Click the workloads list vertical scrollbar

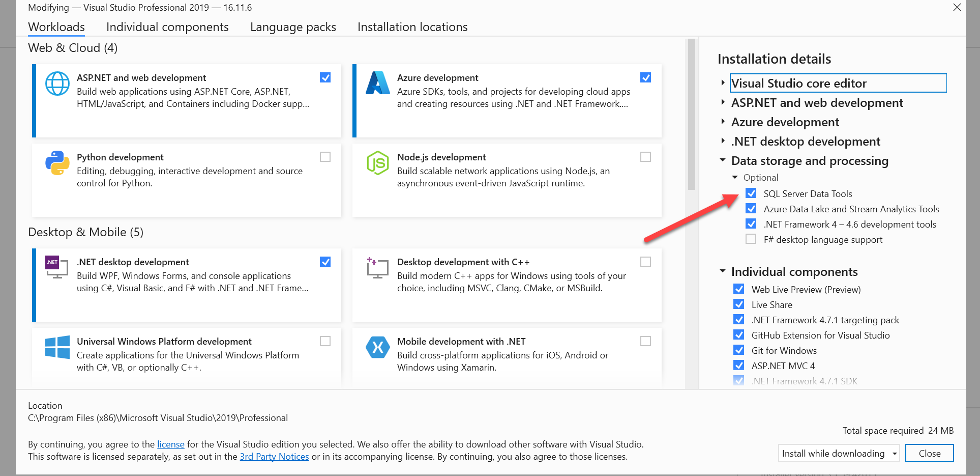pos(691,115)
